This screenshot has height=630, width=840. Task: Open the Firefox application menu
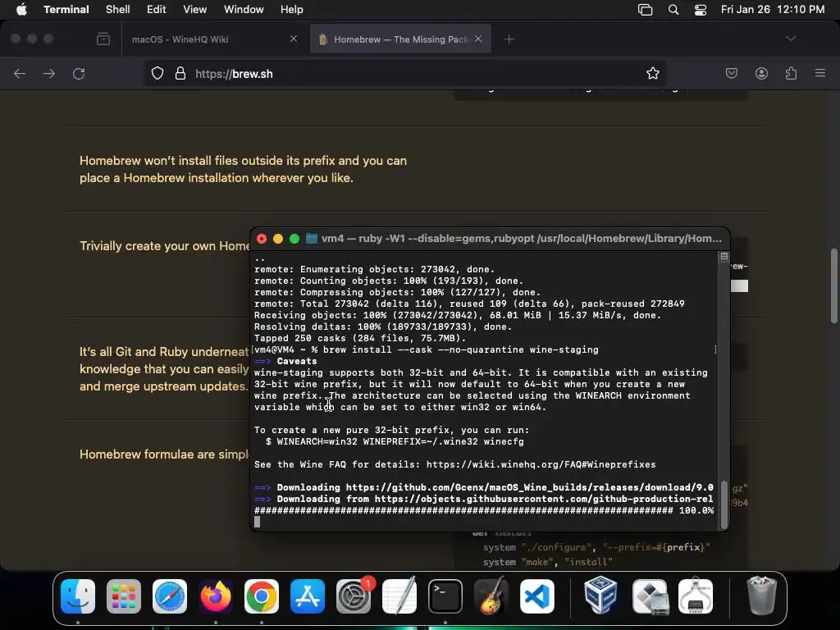[820, 73]
